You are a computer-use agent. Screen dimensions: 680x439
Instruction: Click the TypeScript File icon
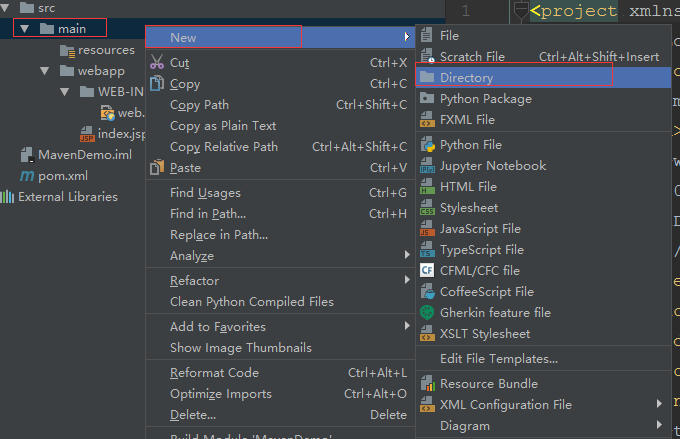427,250
